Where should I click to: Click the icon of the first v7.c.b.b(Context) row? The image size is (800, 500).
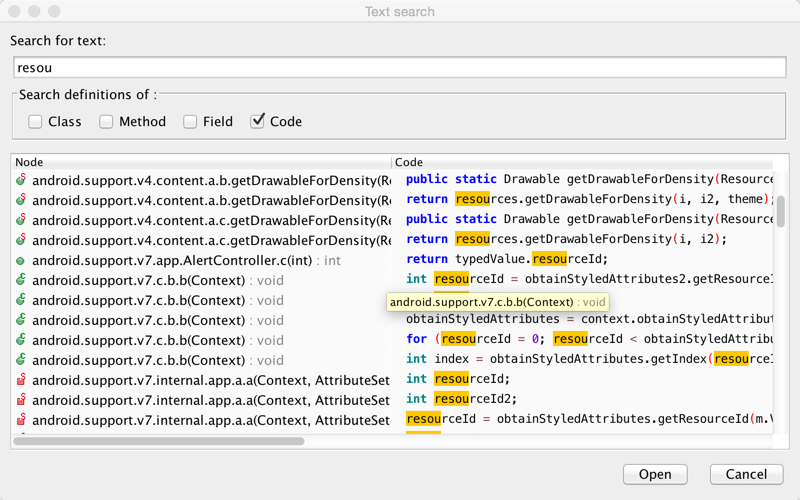[21, 280]
